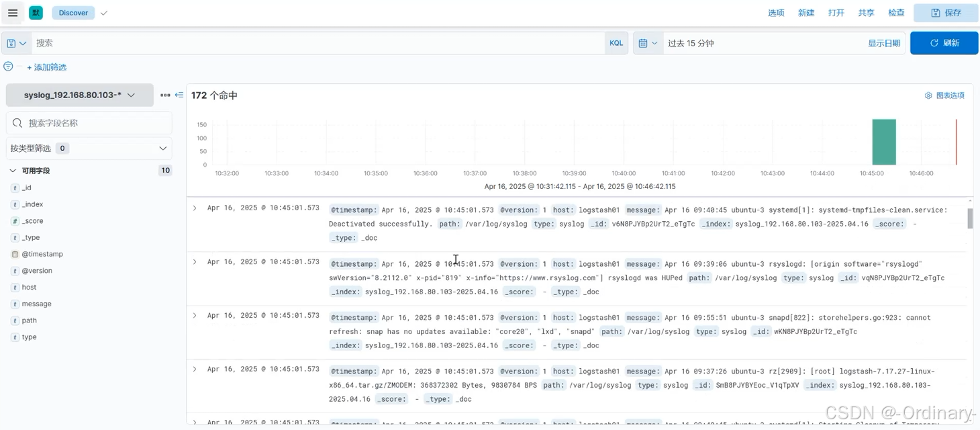
Task: Open the 选项 menu
Action: click(776, 13)
